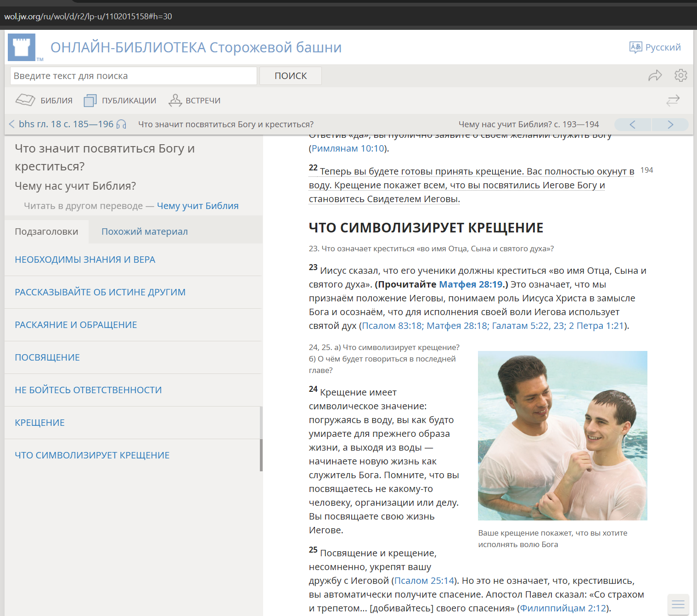
Task: Click the ПОИСК search button
Action: (x=291, y=76)
